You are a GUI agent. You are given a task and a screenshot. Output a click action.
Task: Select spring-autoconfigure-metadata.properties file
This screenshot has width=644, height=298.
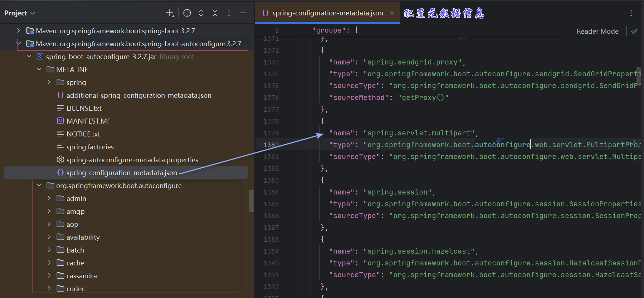132,160
